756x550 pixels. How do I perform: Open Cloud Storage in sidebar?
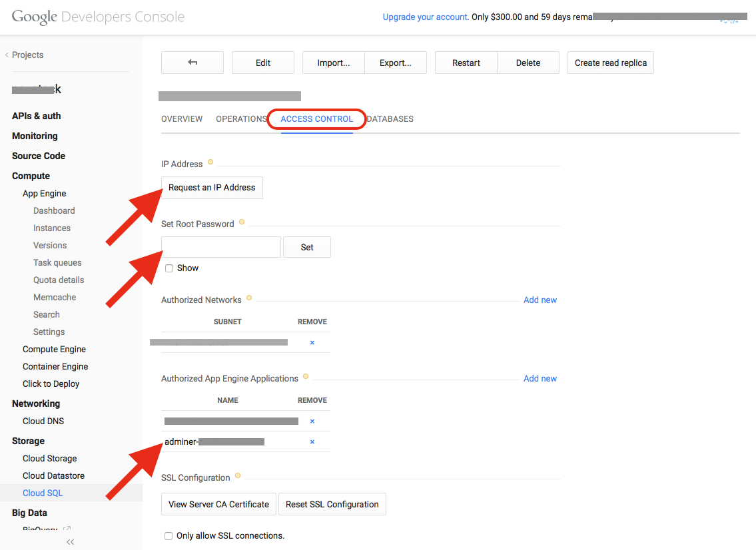point(50,458)
